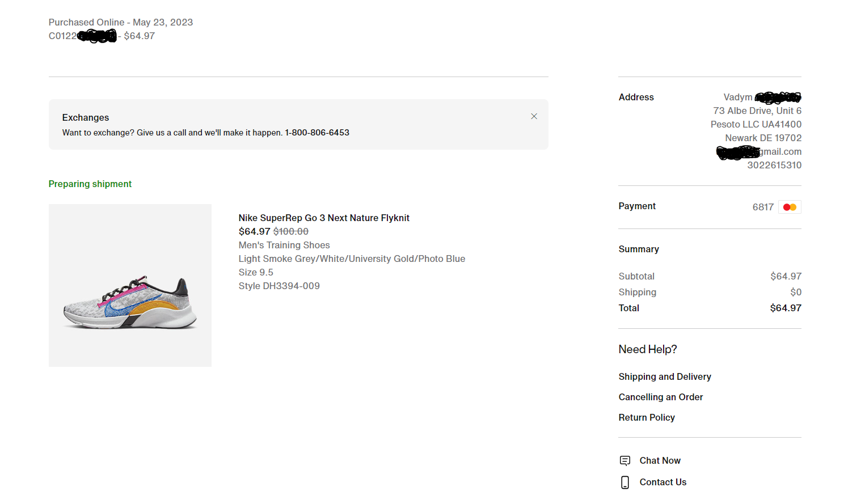Click the Style DH3394-009 text

click(x=279, y=286)
